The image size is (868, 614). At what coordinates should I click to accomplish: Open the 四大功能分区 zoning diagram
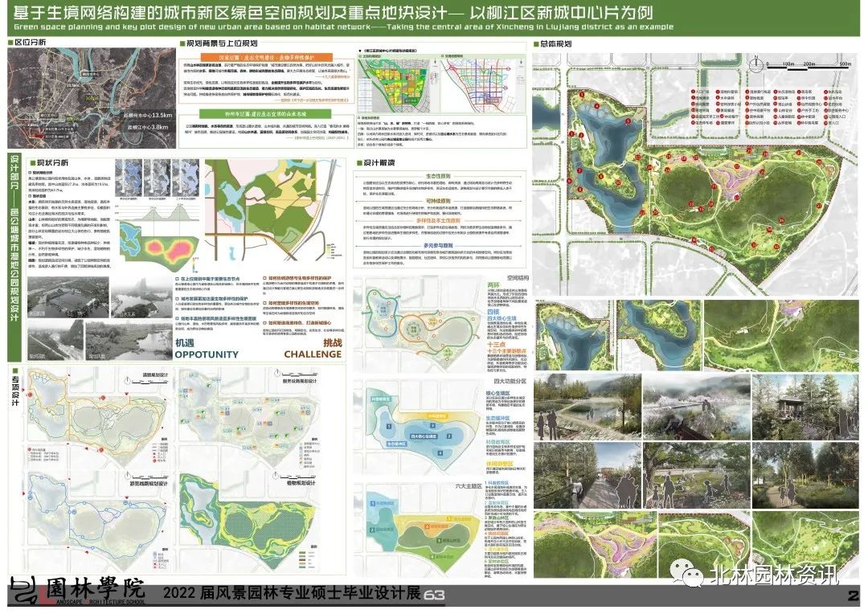click(423, 428)
